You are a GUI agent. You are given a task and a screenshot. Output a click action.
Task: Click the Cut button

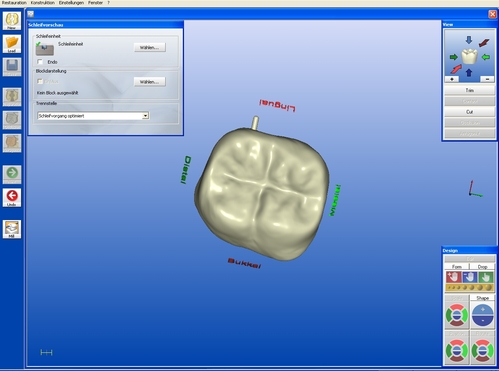[469, 112]
